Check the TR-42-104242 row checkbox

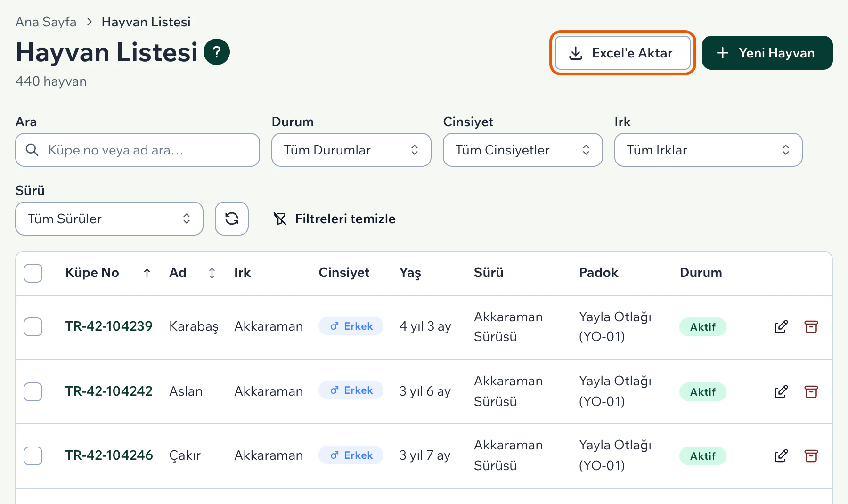[x=33, y=391]
